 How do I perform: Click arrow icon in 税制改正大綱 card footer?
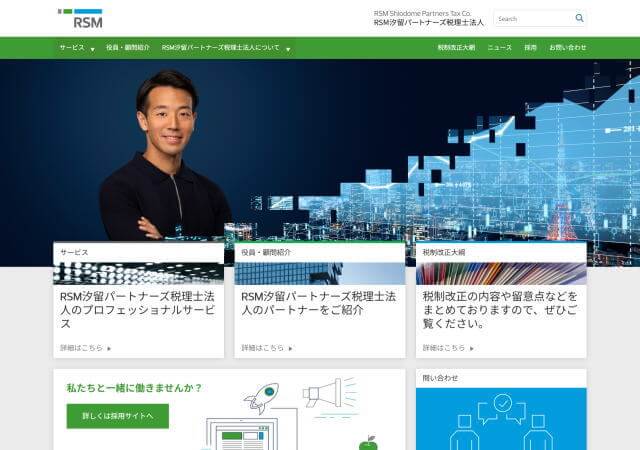[x=471, y=348]
